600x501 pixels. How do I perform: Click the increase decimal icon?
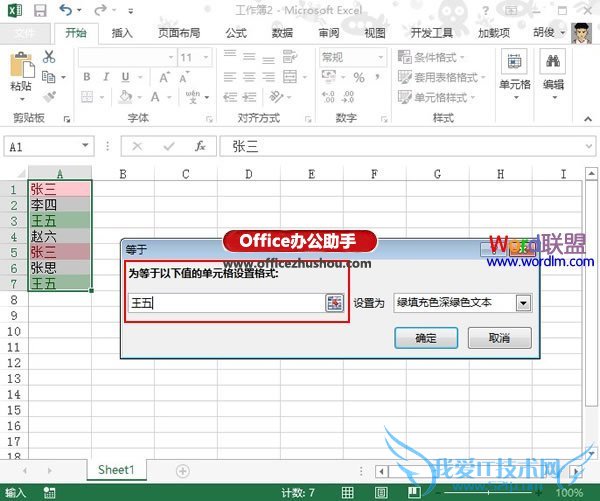[328, 97]
